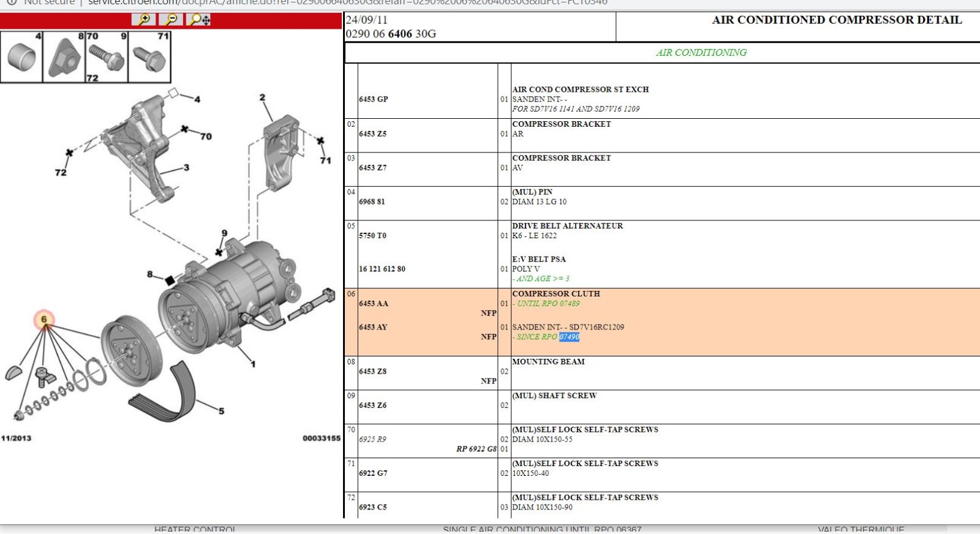Select part number 6968 81
Viewport: 980px width, 534px height.
[372, 201]
